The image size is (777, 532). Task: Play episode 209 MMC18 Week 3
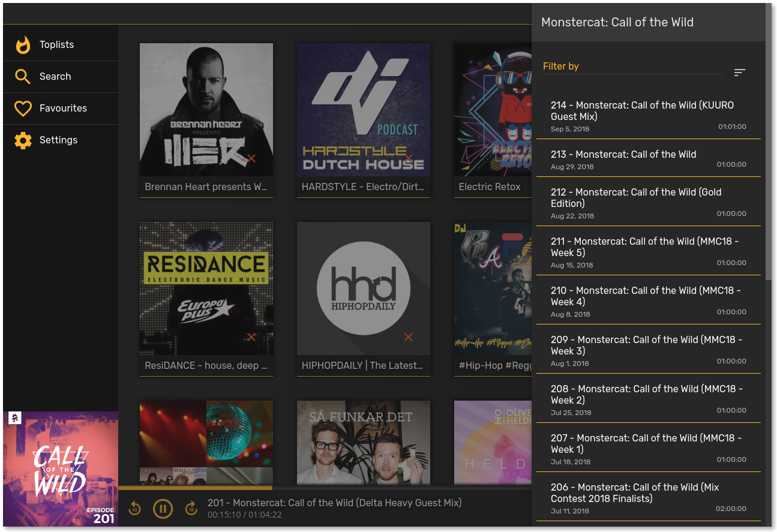(x=648, y=349)
